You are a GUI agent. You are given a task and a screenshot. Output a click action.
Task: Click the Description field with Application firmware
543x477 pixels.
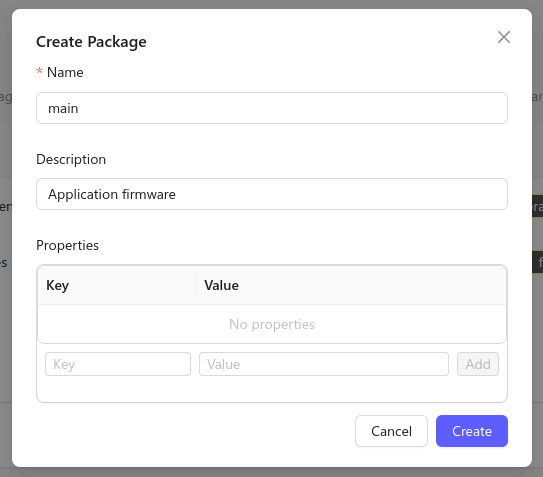[x=272, y=194]
